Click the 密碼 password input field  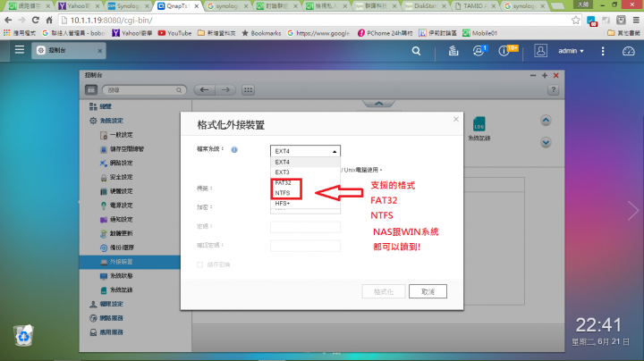(305, 227)
